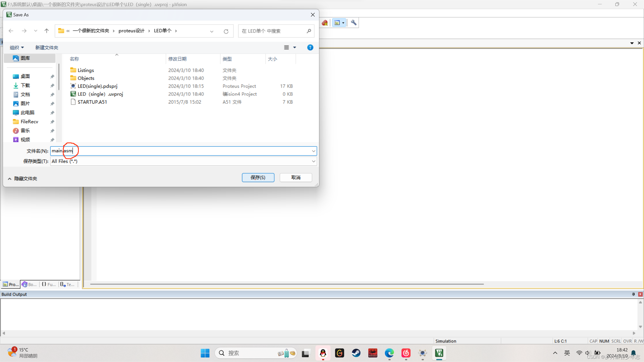
Task: Click the back navigation arrow
Action: coord(11,30)
